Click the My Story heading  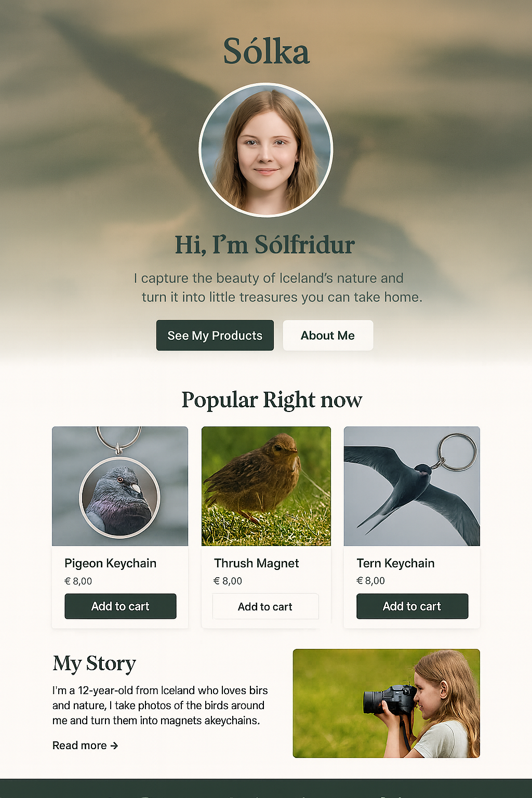tap(94, 664)
